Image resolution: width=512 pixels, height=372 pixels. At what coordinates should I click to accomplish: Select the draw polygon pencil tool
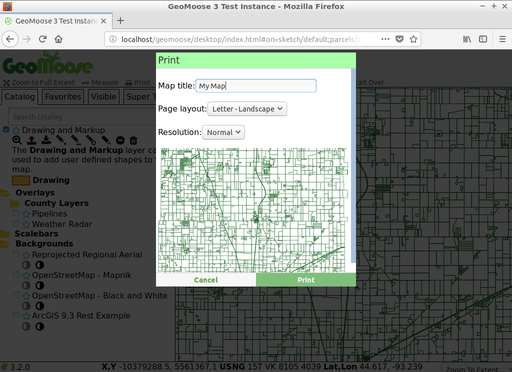pyautogui.click(x=91, y=140)
